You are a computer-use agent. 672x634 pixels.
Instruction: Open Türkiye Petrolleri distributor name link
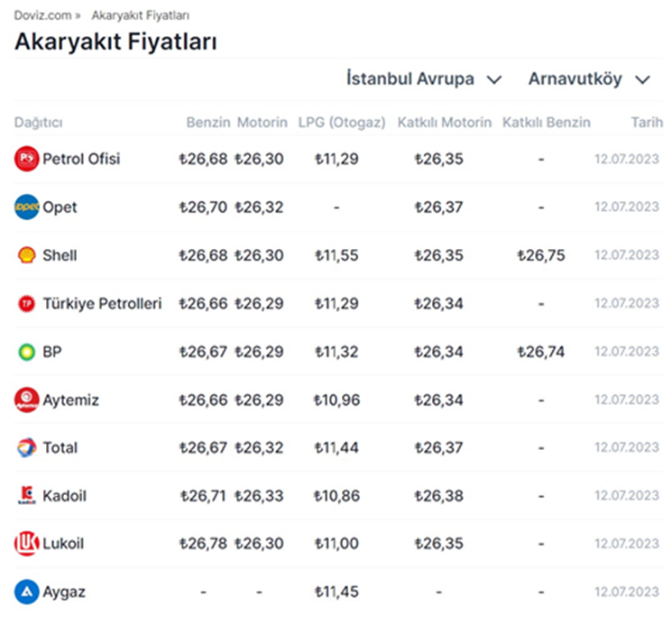point(102,304)
